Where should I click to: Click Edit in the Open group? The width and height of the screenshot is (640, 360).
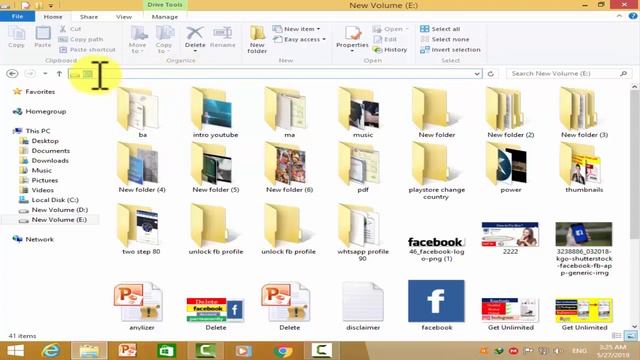coord(385,39)
